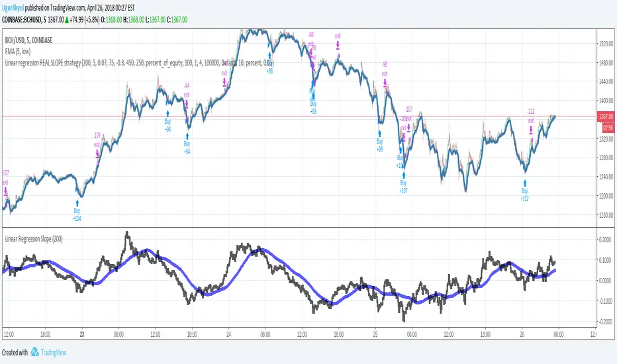617x364 pixels.
Task: Click the green up-arrow next to price change
Action: tap(67, 20)
